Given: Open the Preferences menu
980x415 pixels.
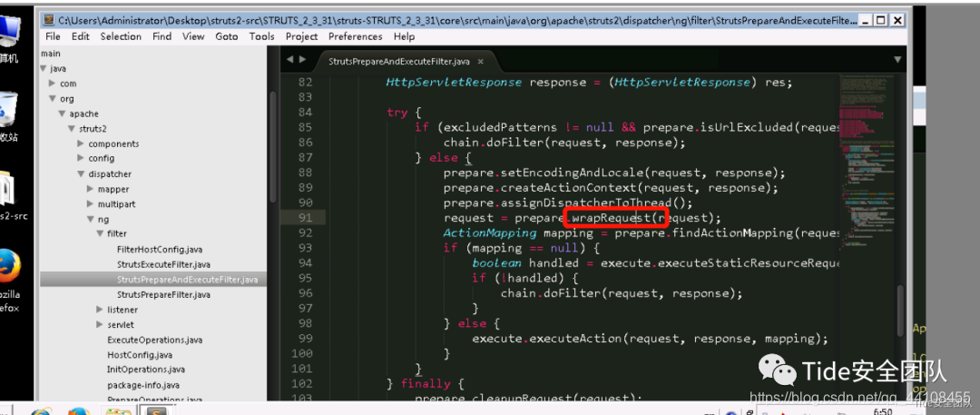Looking at the screenshot, I should [355, 36].
